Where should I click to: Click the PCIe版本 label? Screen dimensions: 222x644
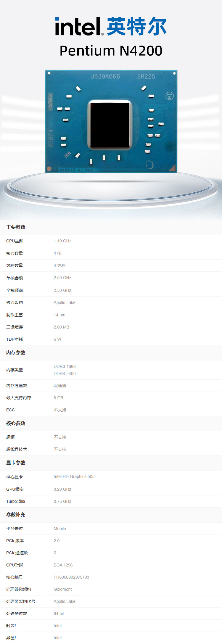point(15,541)
